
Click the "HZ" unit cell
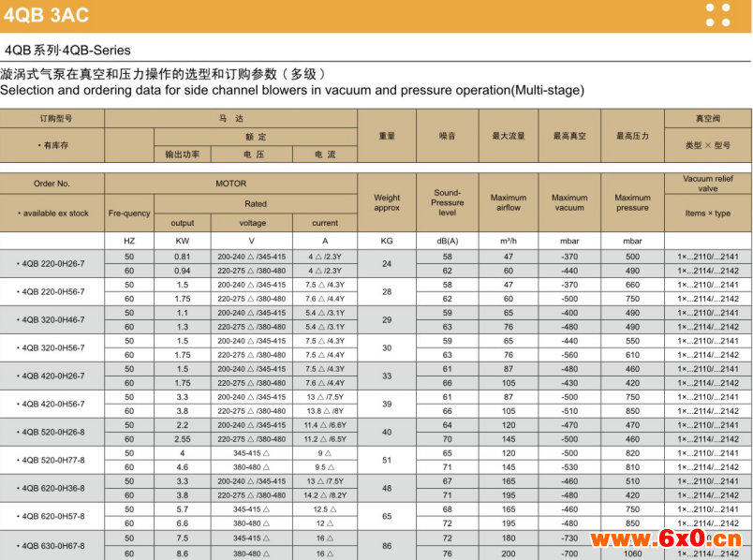point(129,241)
